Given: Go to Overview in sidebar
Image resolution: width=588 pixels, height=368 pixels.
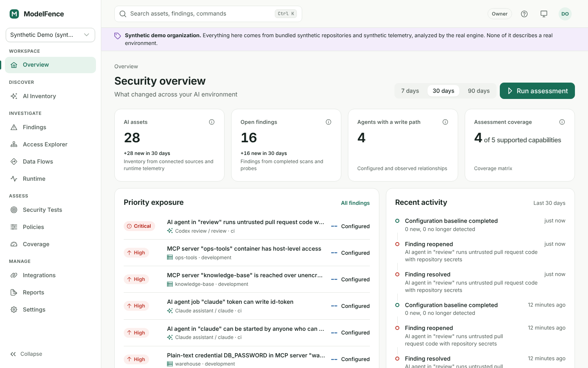Looking at the screenshot, I should click(50, 65).
